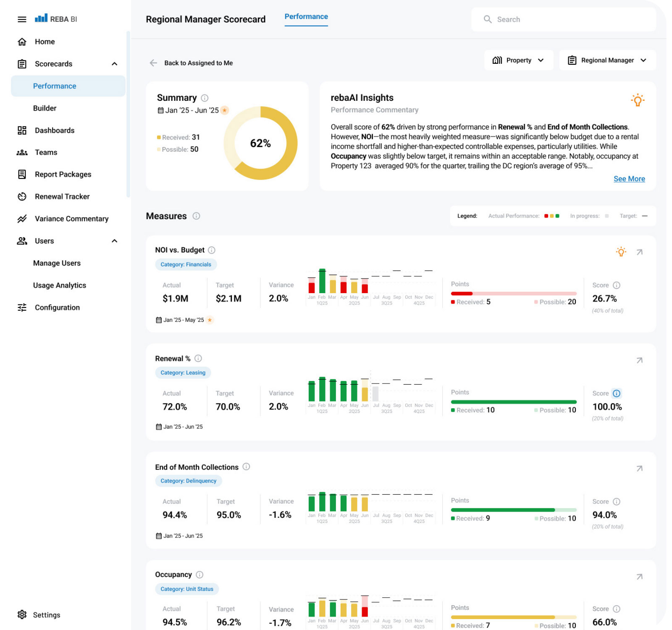Click the back arrow icon

(x=153, y=63)
